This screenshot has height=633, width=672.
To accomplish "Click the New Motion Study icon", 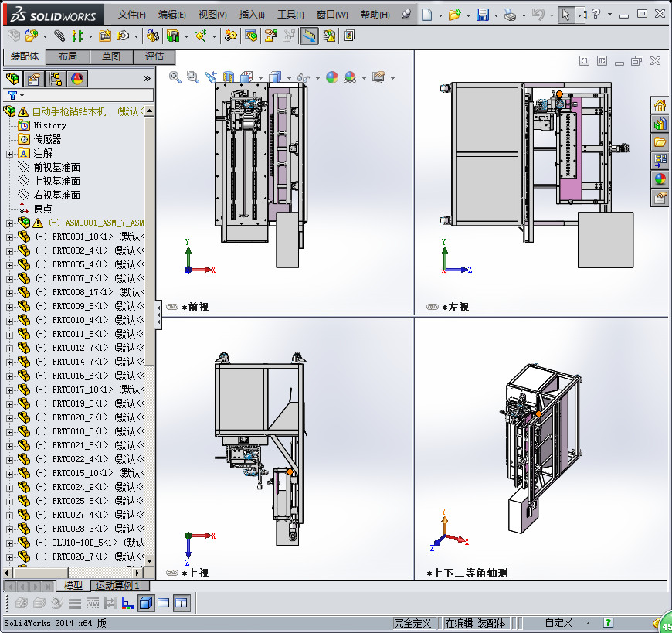I will click(x=231, y=36).
